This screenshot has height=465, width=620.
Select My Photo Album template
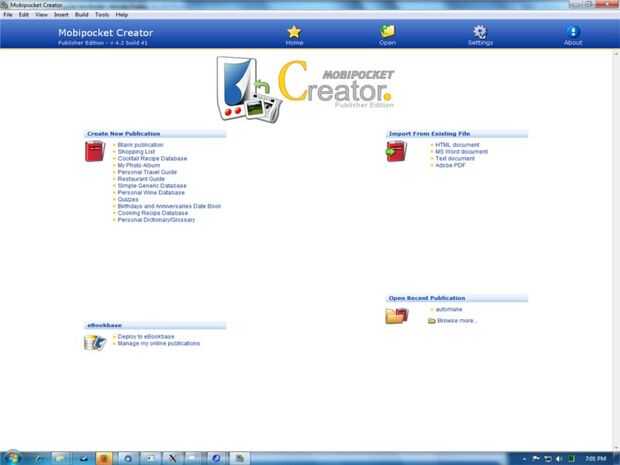139,165
